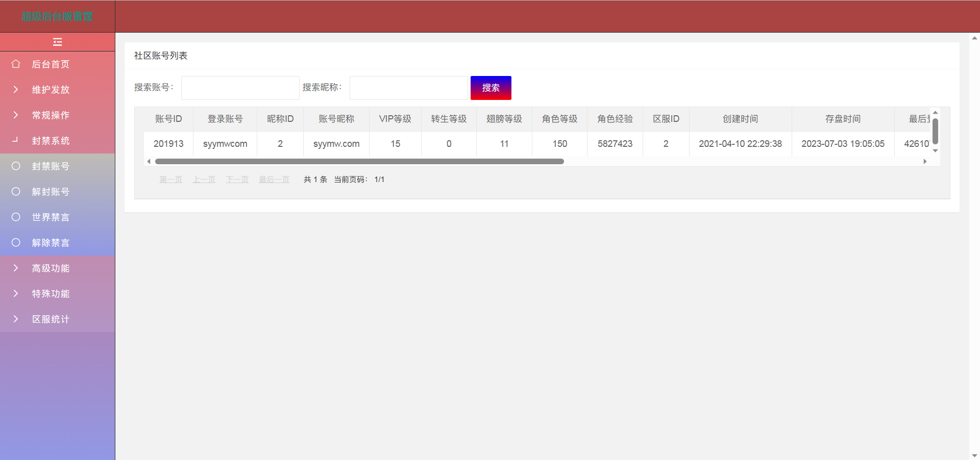Go to 最后一页 pagination link
980x460 pixels.
pos(274,180)
